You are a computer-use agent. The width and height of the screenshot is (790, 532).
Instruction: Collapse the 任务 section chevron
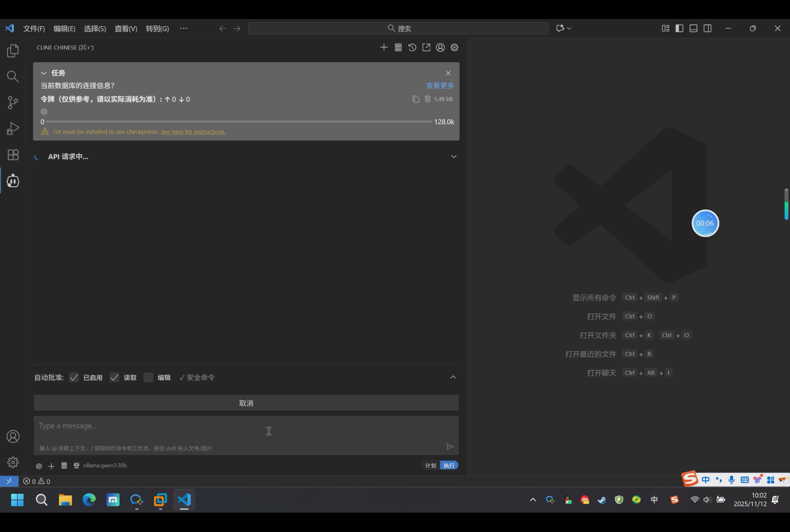(44, 73)
